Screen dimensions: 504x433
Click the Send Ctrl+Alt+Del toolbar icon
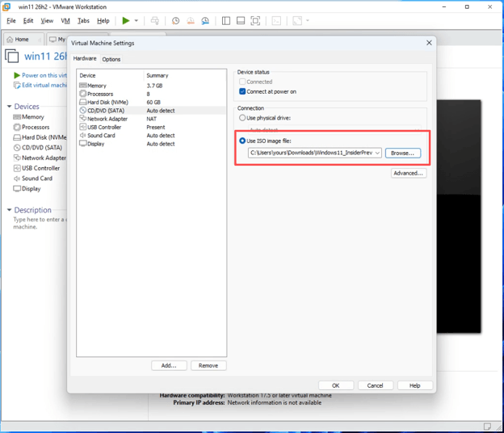(155, 21)
